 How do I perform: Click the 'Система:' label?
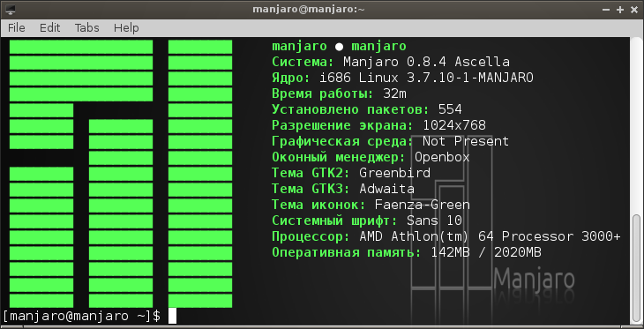click(303, 62)
